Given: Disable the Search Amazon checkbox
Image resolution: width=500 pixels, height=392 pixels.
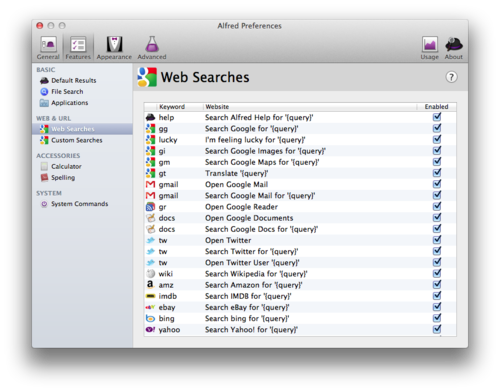Looking at the screenshot, I should pos(437,284).
